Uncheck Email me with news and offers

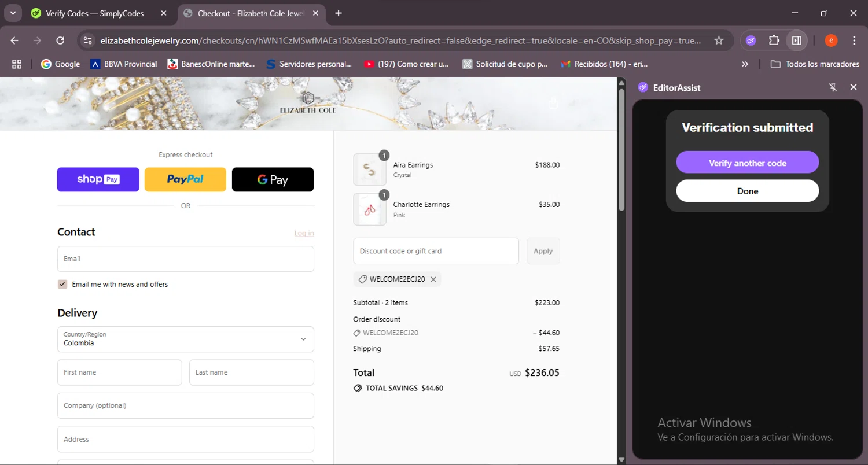(62, 284)
